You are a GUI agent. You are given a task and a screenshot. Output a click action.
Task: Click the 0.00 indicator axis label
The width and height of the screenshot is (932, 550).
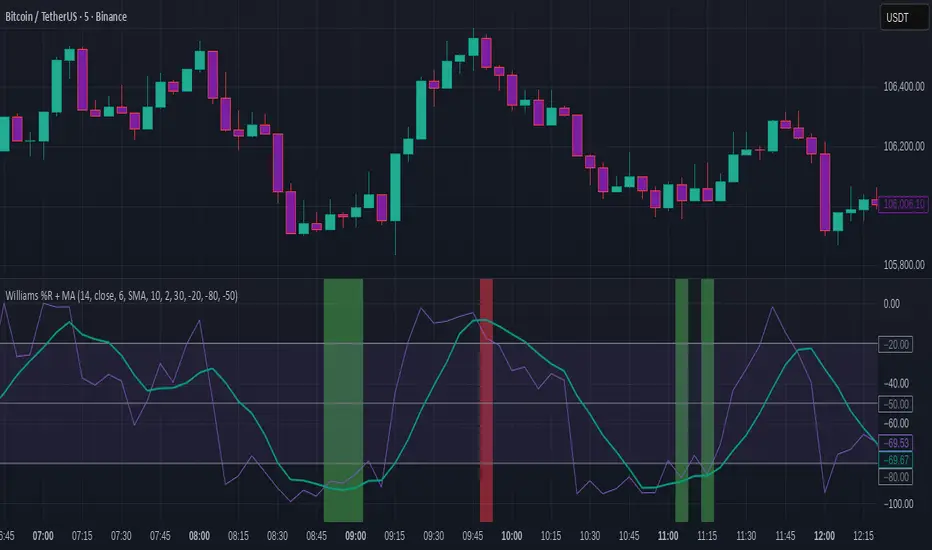point(887,303)
